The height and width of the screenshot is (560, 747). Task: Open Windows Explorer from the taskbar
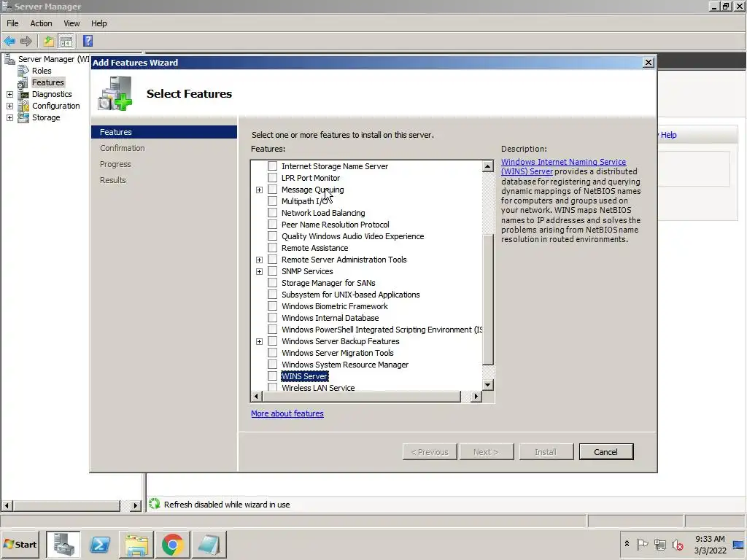coord(136,545)
